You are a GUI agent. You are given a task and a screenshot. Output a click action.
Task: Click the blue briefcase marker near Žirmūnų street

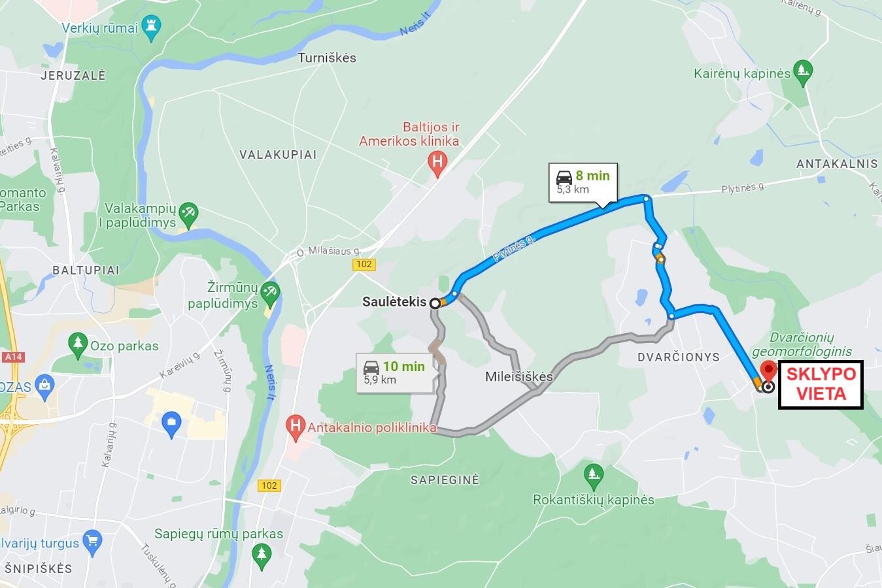coord(171,425)
